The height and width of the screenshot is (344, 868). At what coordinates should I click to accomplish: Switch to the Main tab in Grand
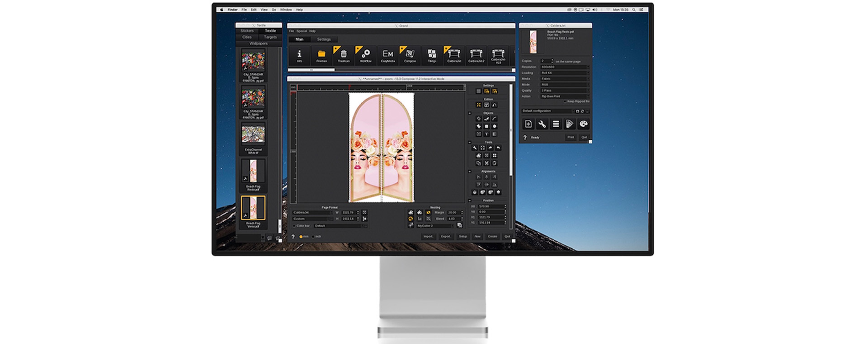pyautogui.click(x=299, y=39)
